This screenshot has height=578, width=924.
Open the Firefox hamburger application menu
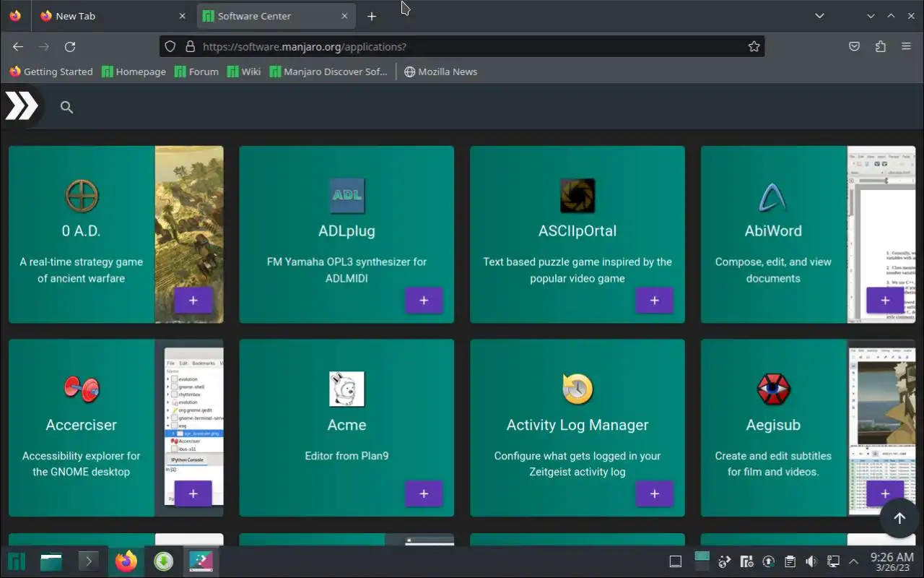coord(906,46)
